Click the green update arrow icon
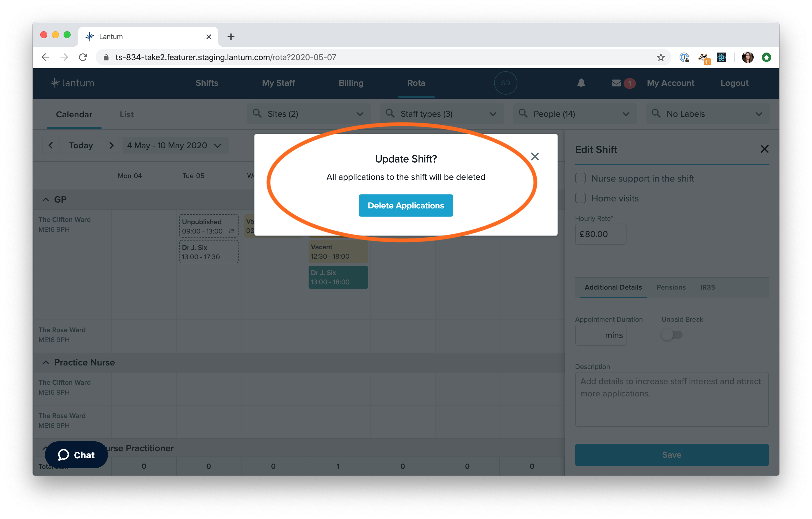The image size is (812, 519). pos(766,57)
